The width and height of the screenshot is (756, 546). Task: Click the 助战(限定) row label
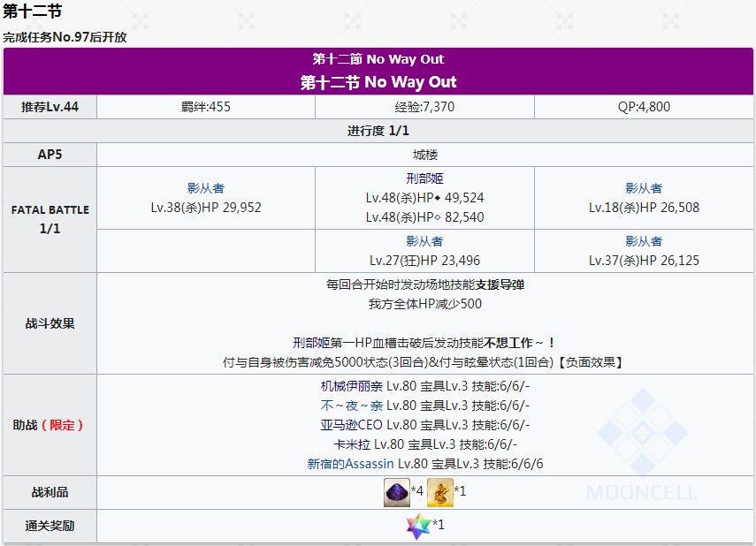[x=50, y=425]
